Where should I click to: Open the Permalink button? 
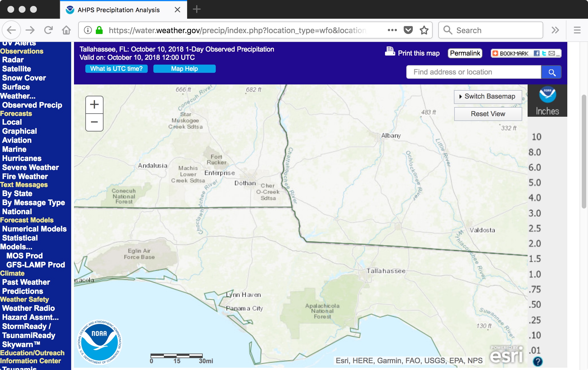465,53
